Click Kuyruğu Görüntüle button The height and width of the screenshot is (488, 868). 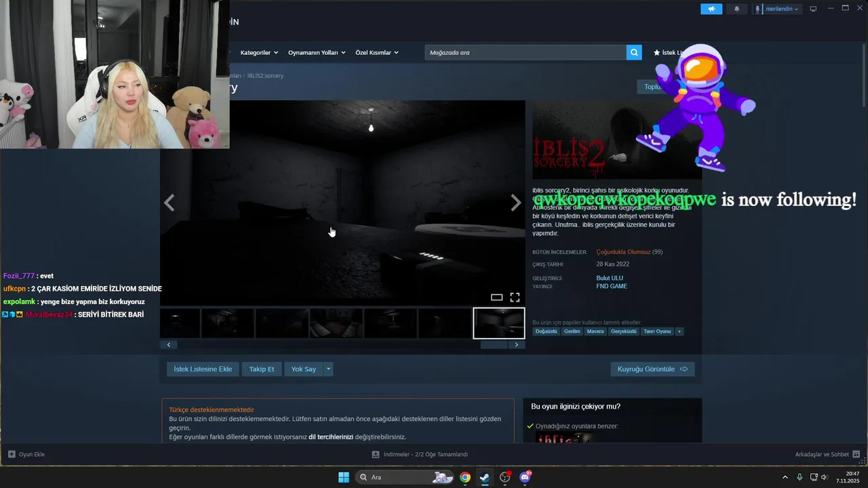652,369
